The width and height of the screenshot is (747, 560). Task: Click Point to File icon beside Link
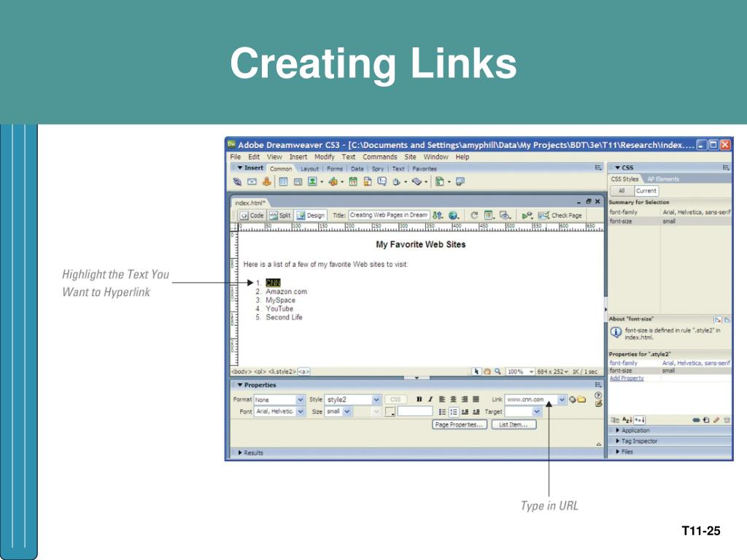[573, 400]
